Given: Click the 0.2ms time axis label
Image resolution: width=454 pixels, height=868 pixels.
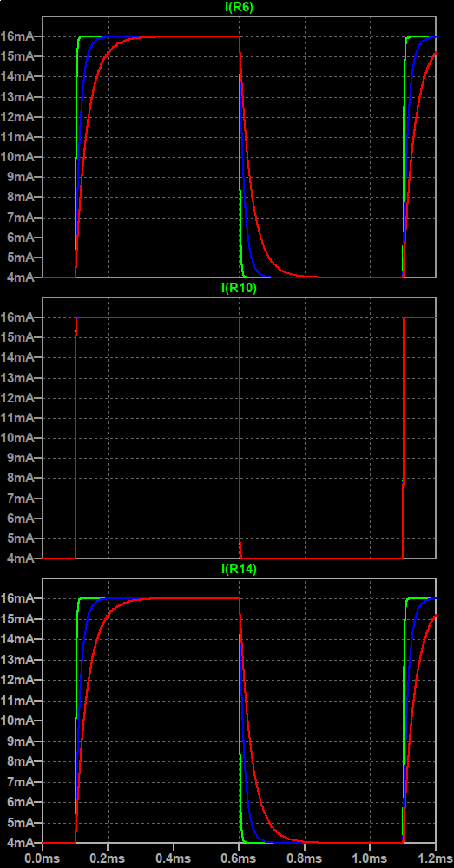Looking at the screenshot, I should click(x=109, y=857).
